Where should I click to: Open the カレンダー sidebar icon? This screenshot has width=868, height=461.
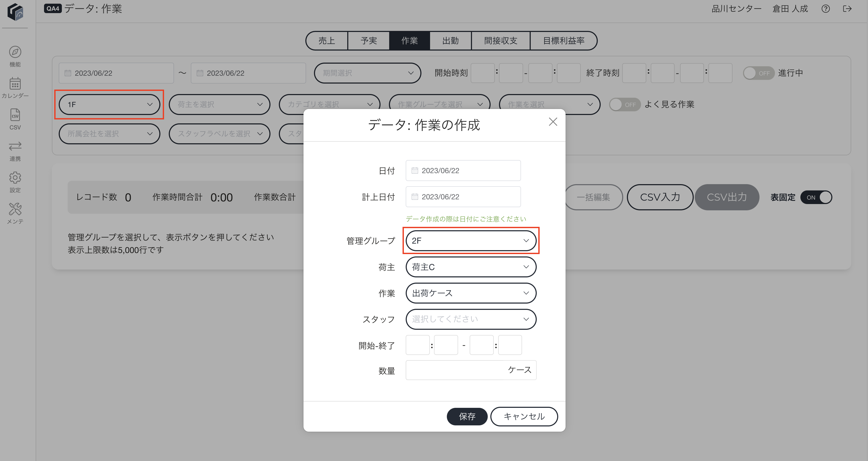point(15,84)
